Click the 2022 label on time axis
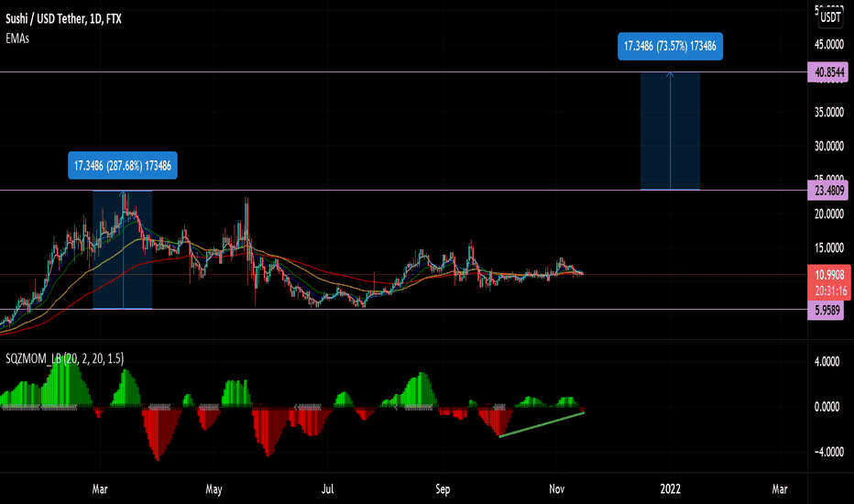Image resolution: width=854 pixels, height=504 pixels. click(x=670, y=489)
